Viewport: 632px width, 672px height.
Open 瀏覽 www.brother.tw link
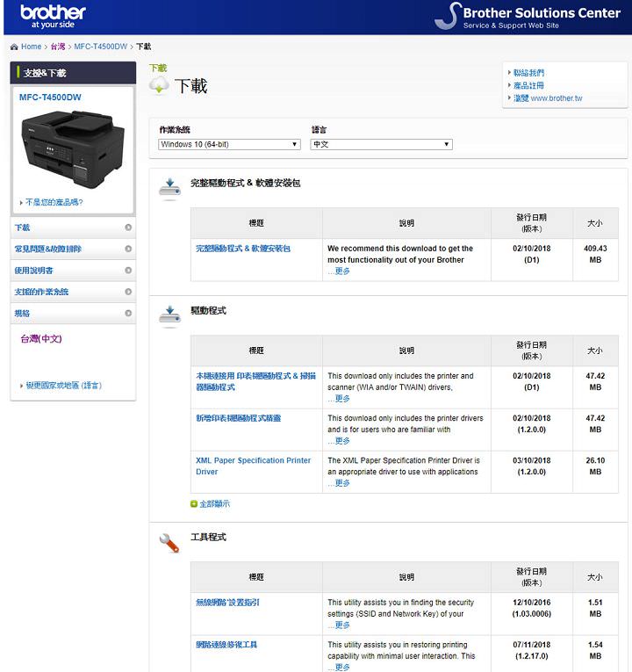tap(548, 98)
